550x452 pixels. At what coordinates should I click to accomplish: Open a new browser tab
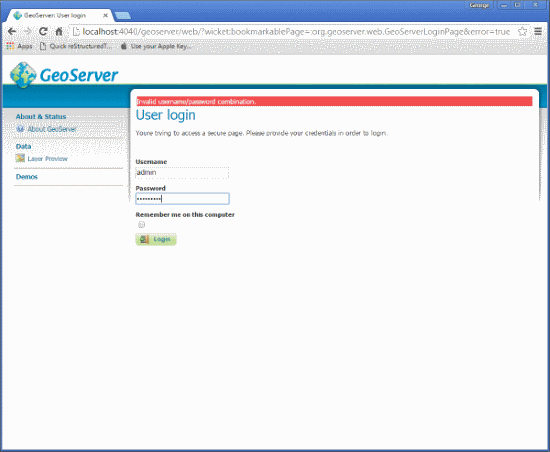point(123,16)
